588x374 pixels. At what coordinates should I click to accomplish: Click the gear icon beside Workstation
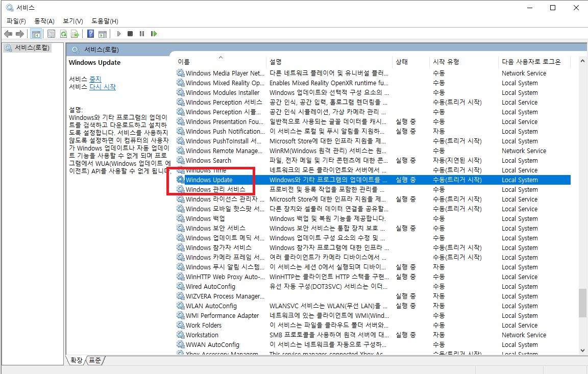[x=181, y=335]
